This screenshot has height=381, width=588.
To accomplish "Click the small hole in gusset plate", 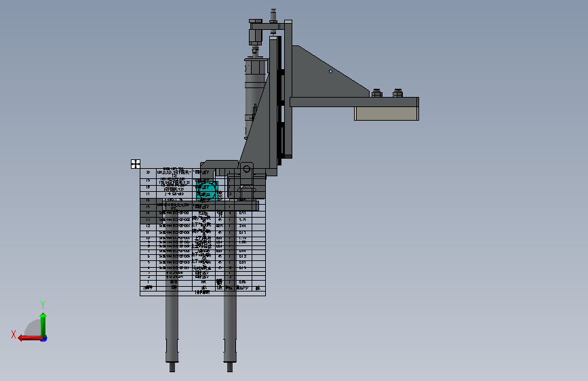I will tap(330, 71).
